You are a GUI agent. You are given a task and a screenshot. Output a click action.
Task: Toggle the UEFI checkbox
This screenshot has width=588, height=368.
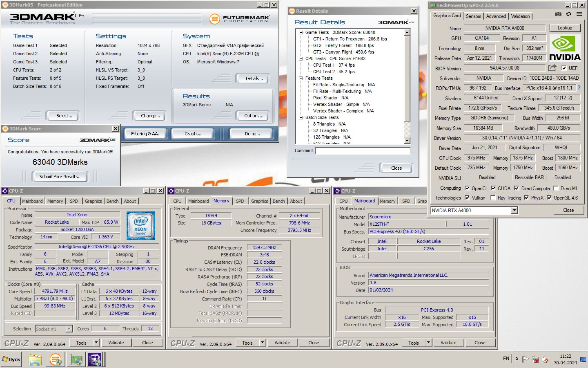click(x=564, y=68)
